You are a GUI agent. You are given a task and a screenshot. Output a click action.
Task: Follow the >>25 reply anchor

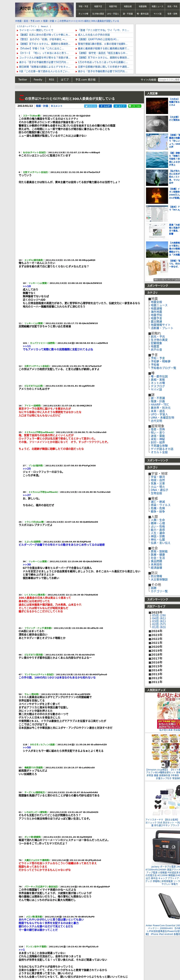[x=27, y=469]
